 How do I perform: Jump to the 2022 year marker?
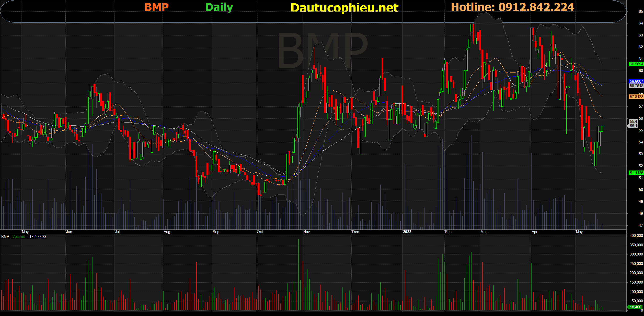tap(407, 232)
